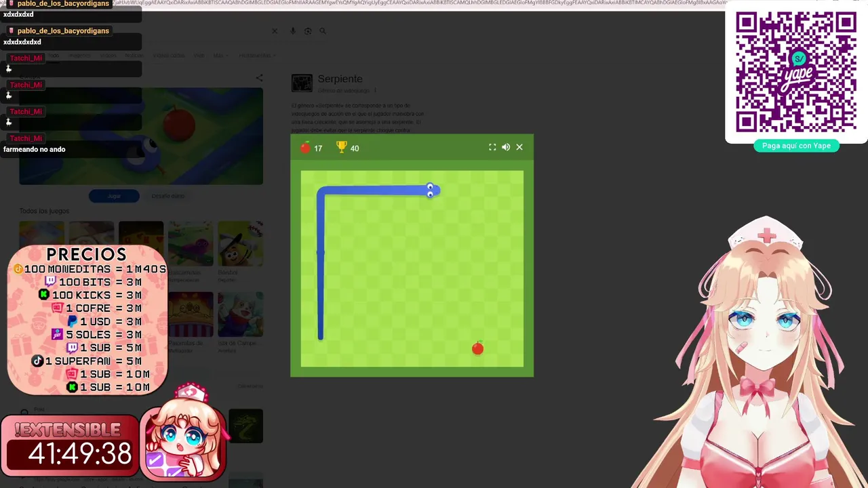Open the Web search tab
This screenshot has height=488, width=868.
[x=199, y=56]
